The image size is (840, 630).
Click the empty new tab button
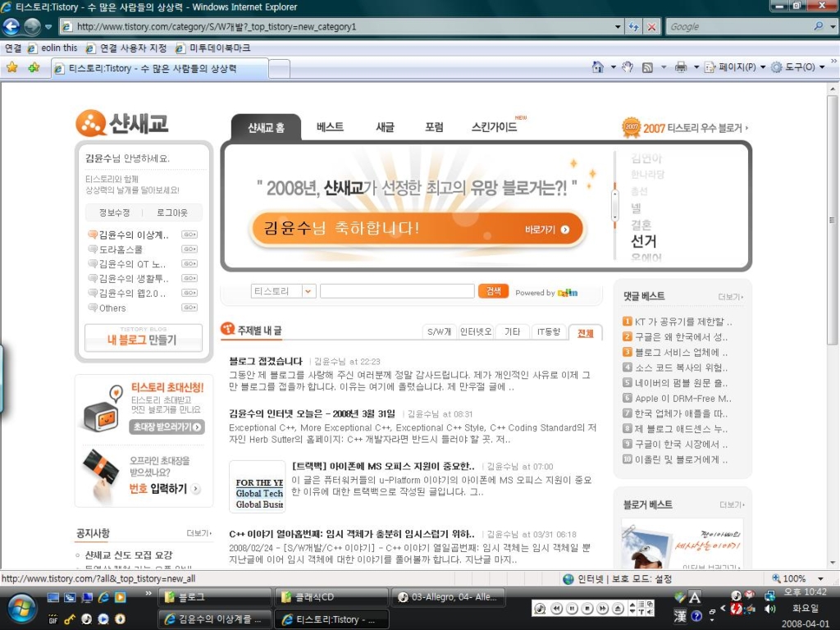tap(279, 69)
